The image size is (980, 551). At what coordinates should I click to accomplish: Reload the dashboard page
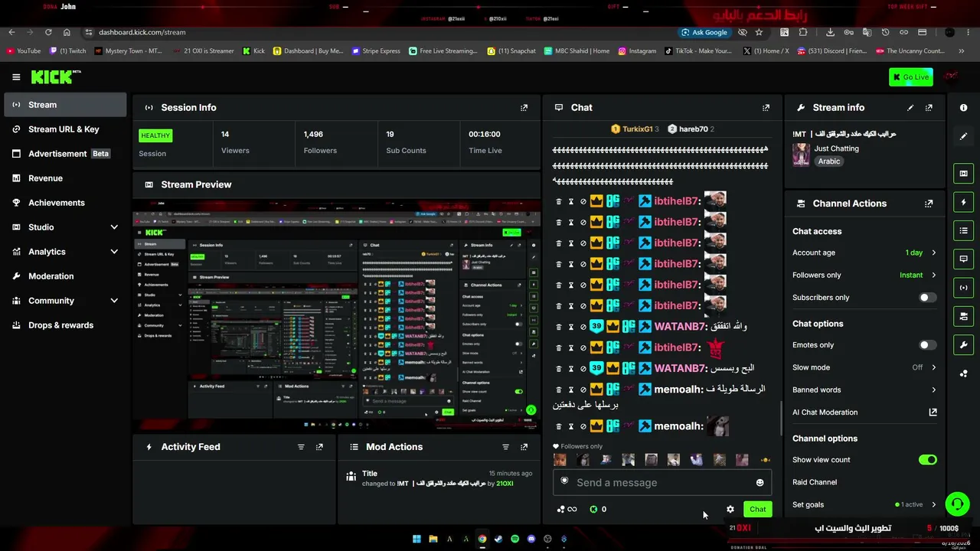point(48,32)
